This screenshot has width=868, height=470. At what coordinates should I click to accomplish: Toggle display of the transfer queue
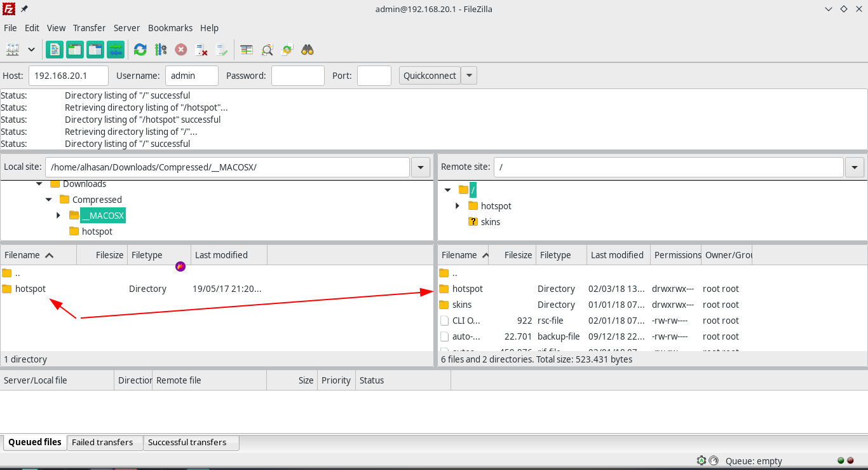[x=115, y=49]
